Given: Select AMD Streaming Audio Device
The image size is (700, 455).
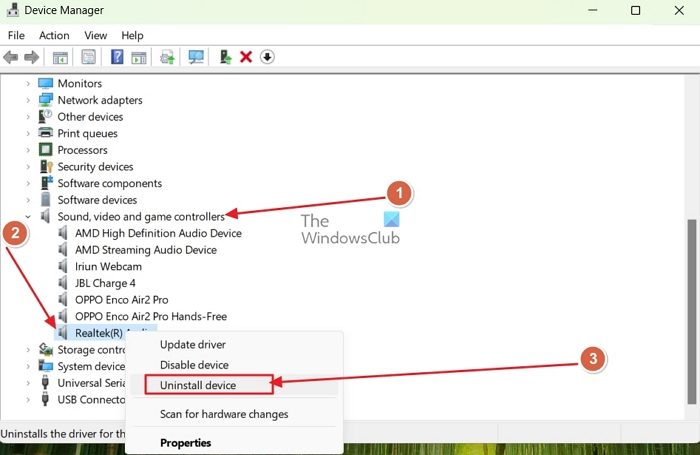Looking at the screenshot, I should tap(146, 250).
